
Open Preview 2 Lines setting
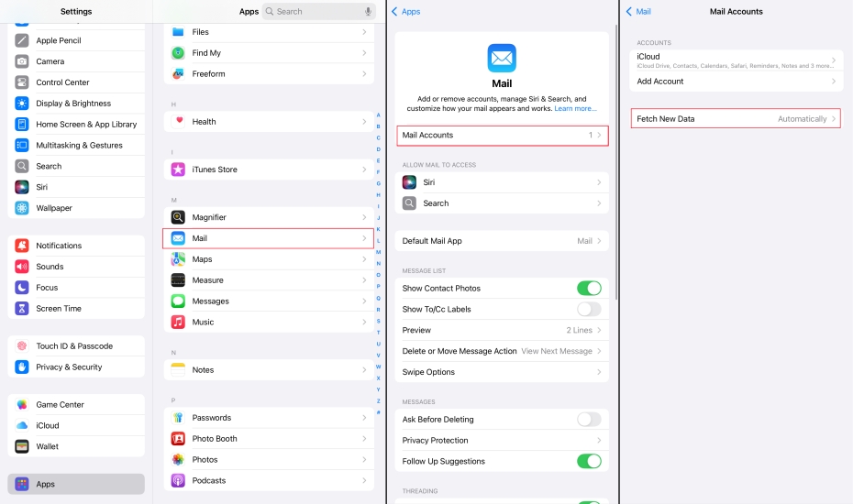502,330
